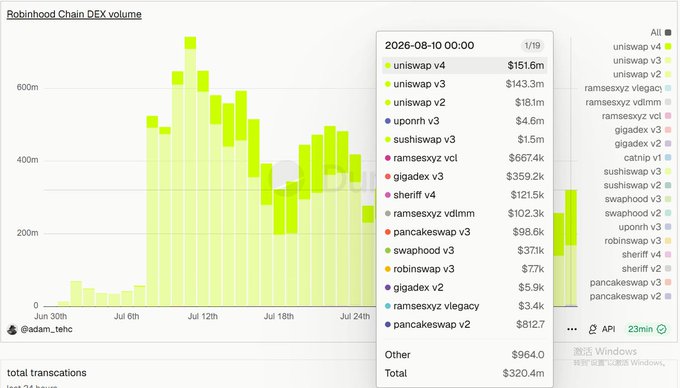Select the sheriff v4 $121.5k tooltip row
Viewport: 680px width, 388px height.
coord(464,195)
